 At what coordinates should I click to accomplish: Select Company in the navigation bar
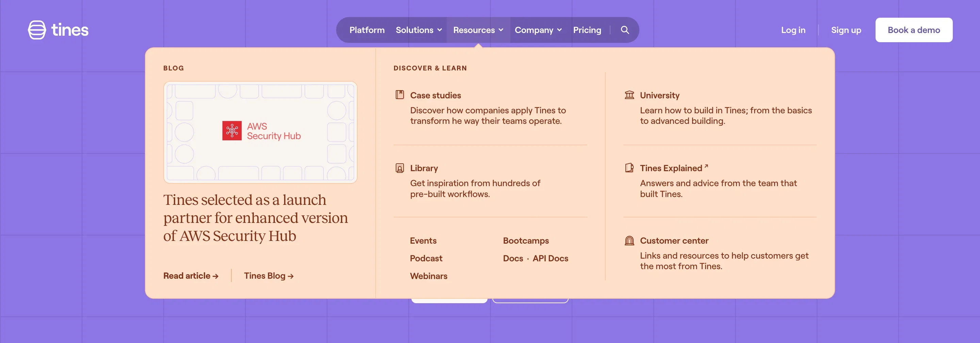click(534, 30)
